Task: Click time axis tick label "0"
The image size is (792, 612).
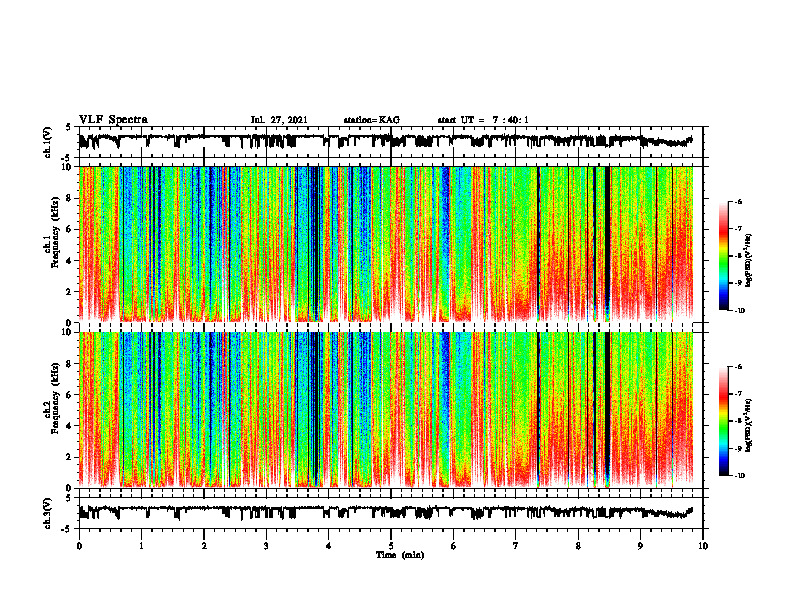Action: point(79,546)
